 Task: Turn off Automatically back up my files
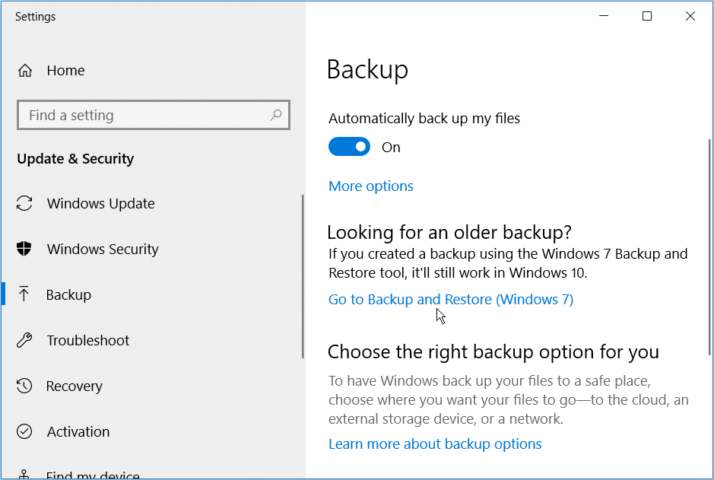click(349, 147)
